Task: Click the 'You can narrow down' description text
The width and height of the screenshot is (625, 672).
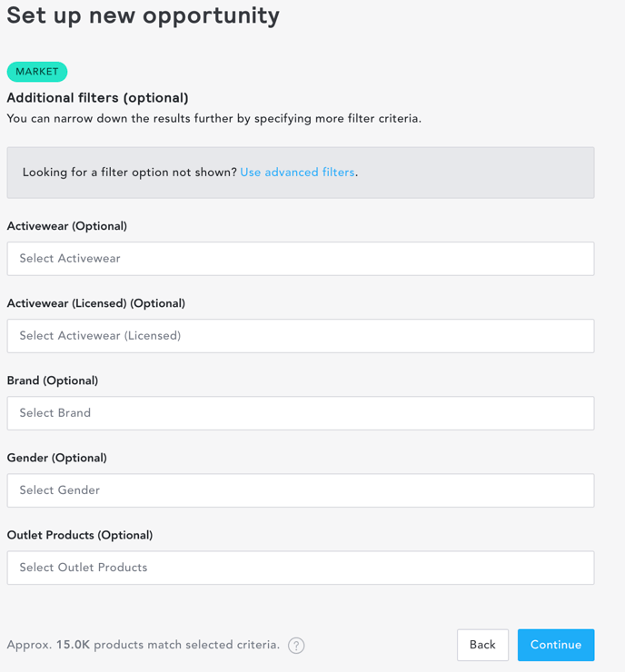Action: (213, 119)
